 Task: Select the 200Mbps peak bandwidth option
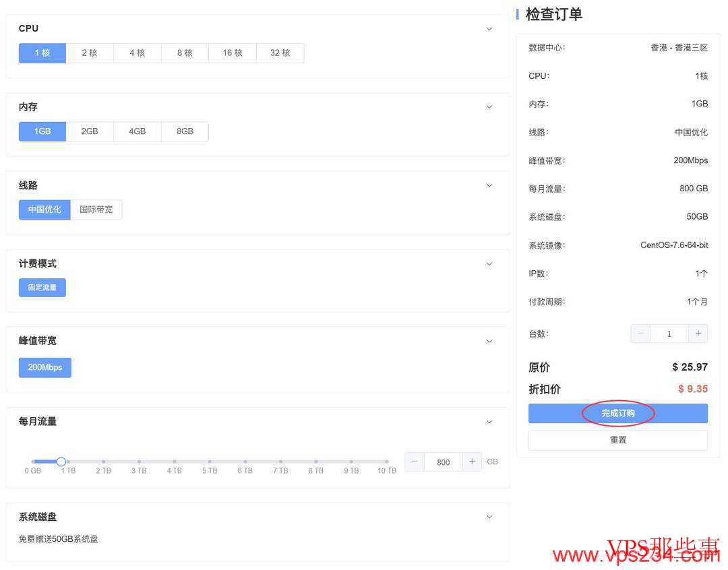44,367
